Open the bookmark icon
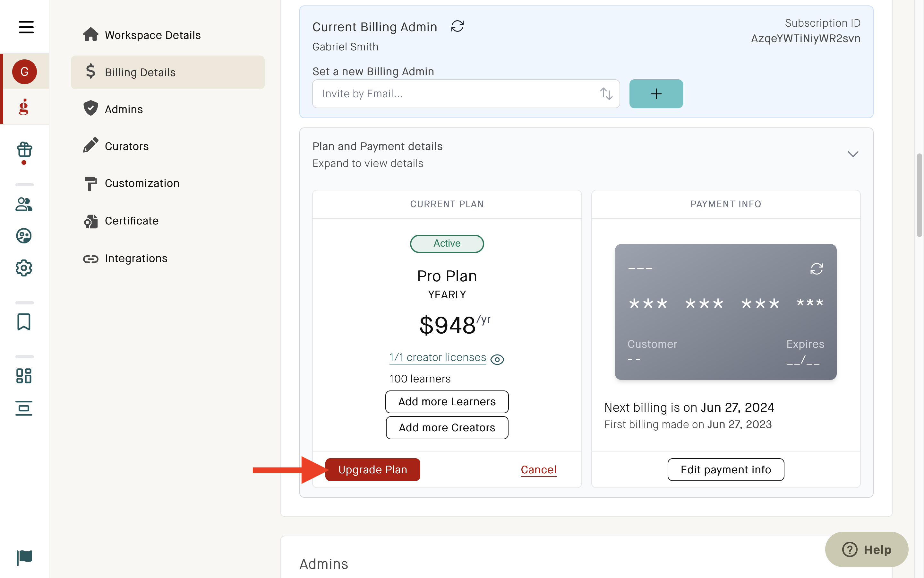 pos(24,322)
